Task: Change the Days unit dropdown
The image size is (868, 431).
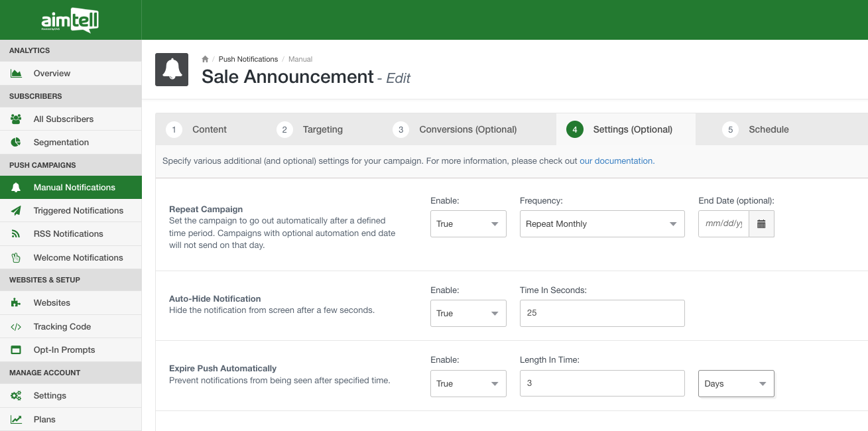Action: coord(735,384)
